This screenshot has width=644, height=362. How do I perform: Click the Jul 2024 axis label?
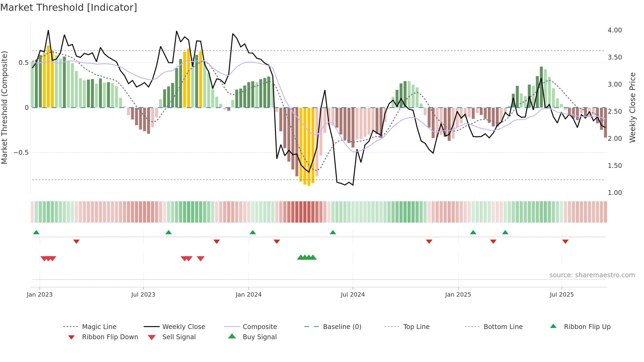pos(353,294)
